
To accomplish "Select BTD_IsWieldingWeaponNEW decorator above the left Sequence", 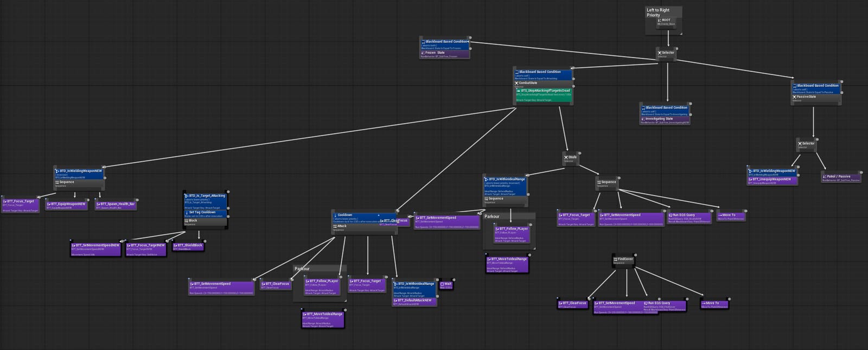I will pyautogui.click(x=79, y=173).
